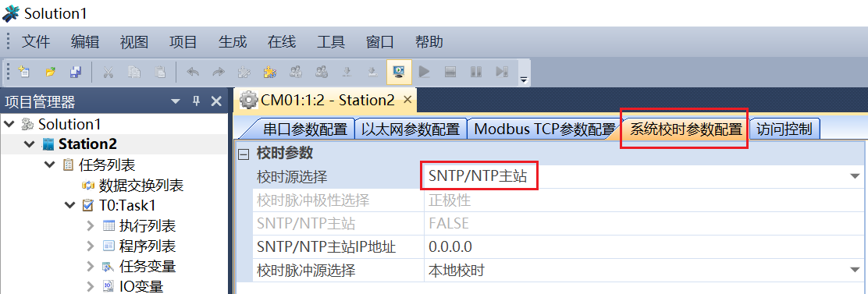Screen dimensions: 868x294
Task: Click the Copy toolbar icon
Action: click(x=134, y=71)
